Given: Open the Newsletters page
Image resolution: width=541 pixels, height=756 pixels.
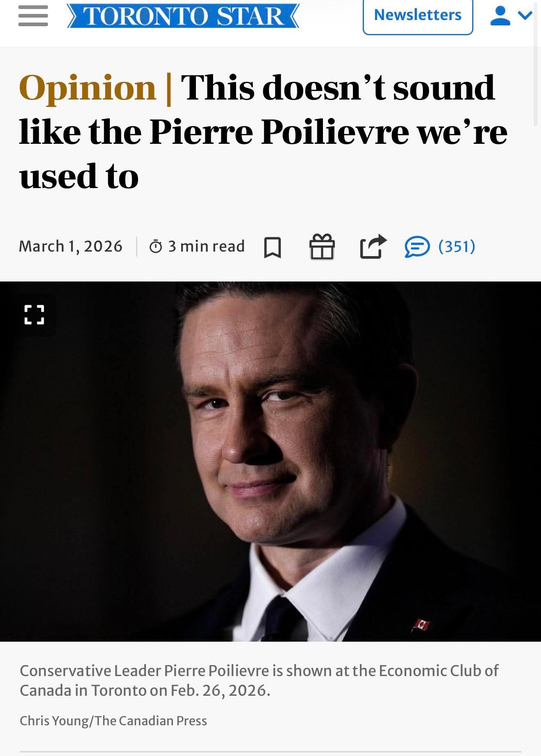Looking at the screenshot, I should 418,15.
